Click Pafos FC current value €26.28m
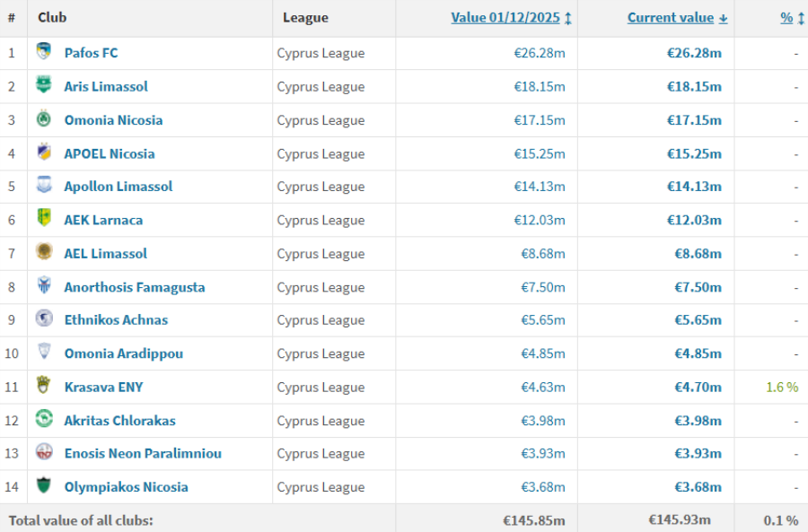 coord(694,53)
